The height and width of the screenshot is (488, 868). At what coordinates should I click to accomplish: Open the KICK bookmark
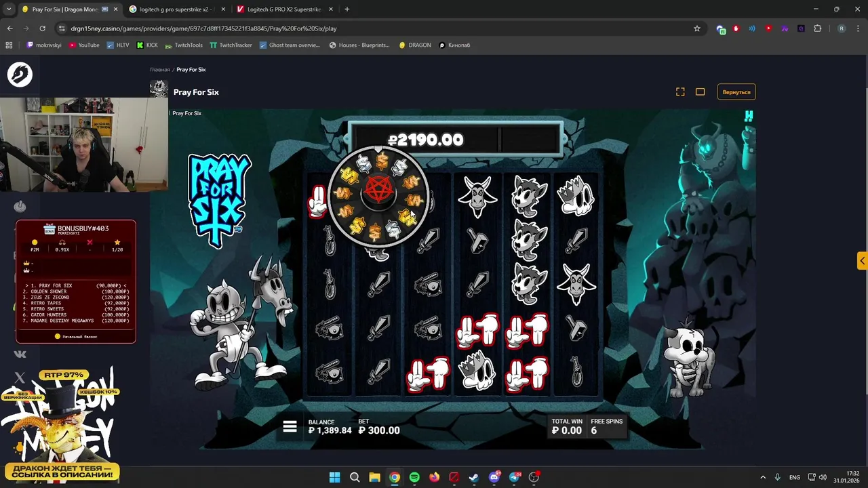[147, 45]
